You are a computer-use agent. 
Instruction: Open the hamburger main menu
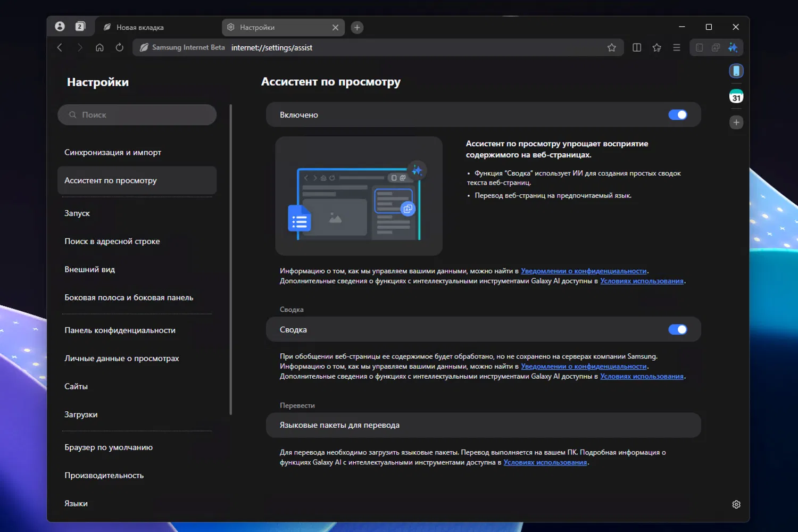click(x=677, y=48)
